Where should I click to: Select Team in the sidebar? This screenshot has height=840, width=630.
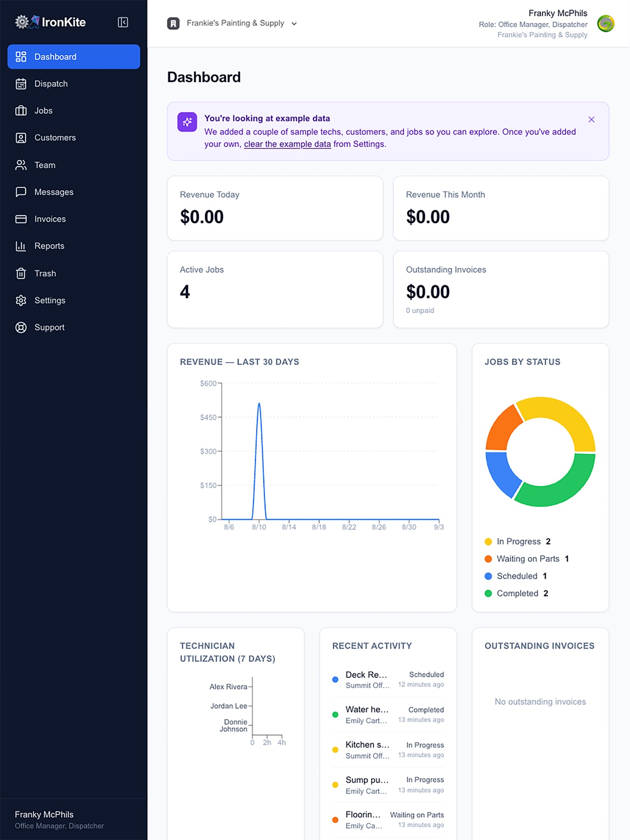pos(74,165)
